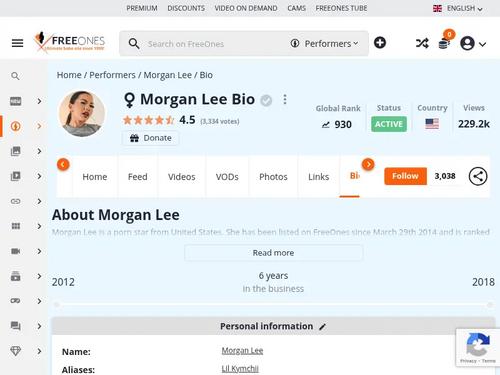Expand the NEW sidebar section chevron
Screen dimensions: 500x375
[x=39, y=101]
